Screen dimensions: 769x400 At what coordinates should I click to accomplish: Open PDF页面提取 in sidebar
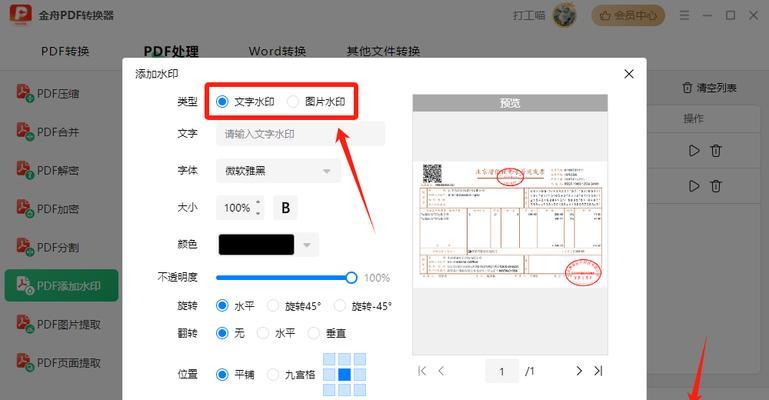pos(59,362)
